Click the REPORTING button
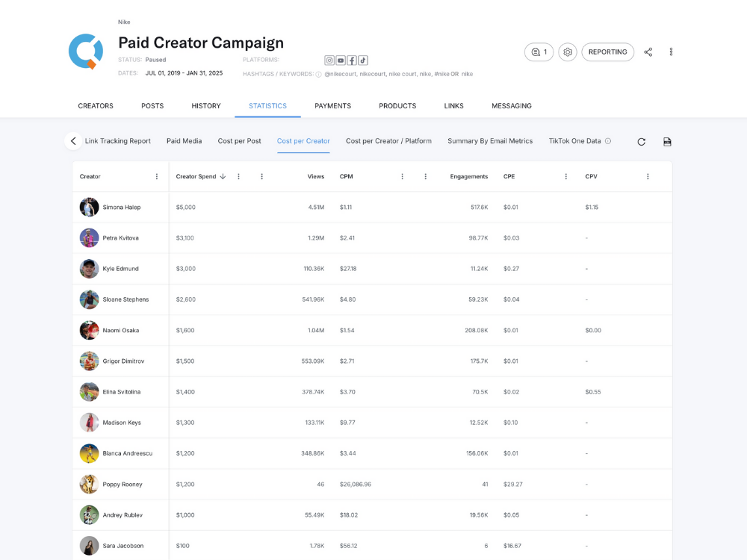The height and width of the screenshot is (560, 747). 607,52
